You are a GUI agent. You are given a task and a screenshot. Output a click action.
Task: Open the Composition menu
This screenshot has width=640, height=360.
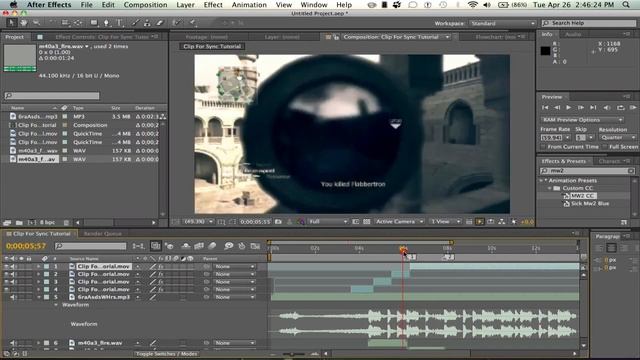click(x=145, y=5)
